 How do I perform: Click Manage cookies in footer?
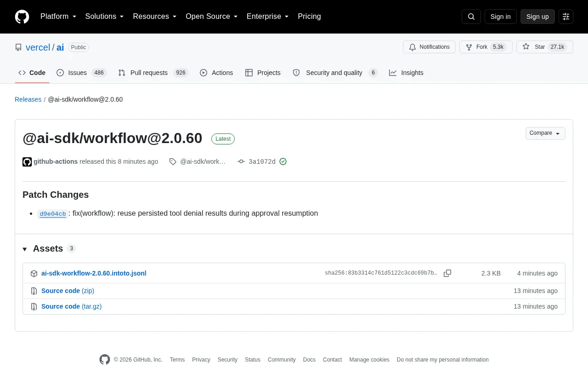coord(369,360)
